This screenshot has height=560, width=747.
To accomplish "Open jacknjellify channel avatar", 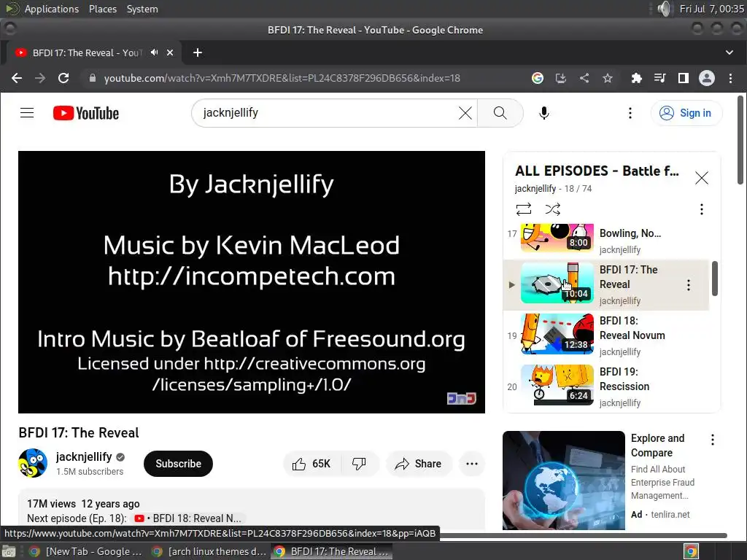I will (33, 463).
